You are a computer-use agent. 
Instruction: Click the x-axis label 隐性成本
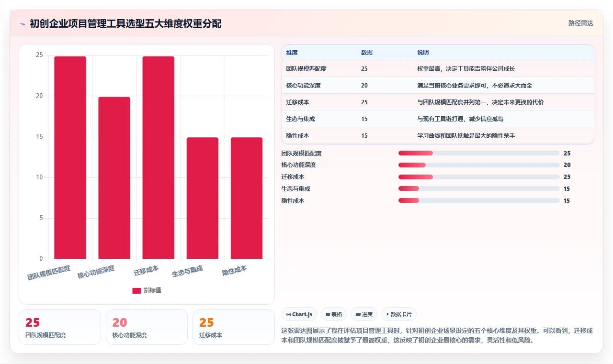(x=235, y=270)
